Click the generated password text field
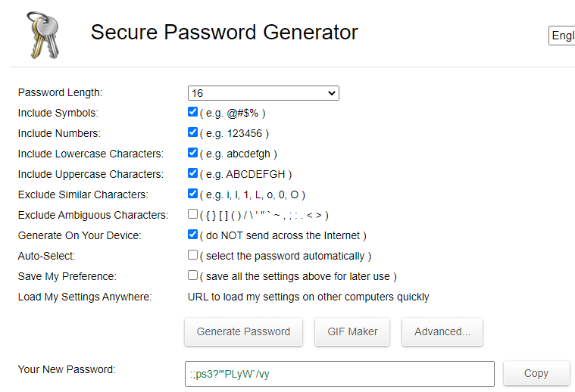The image size is (575, 392). [339, 373]
